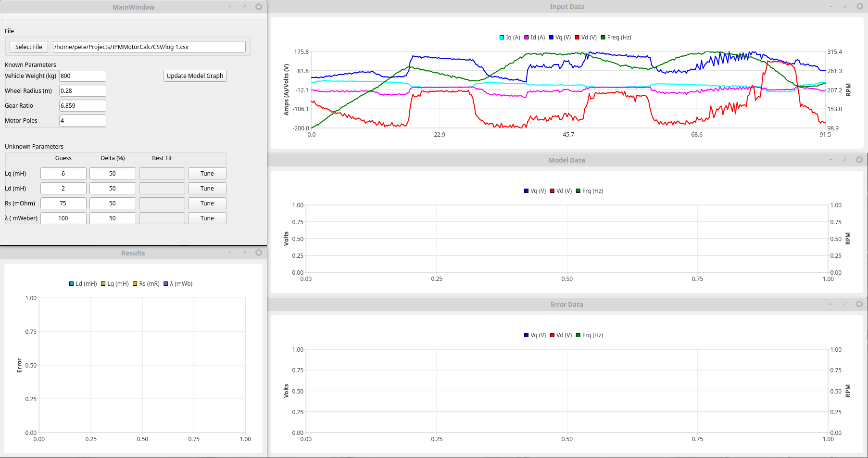Viewport: 868px width, 458px height.
Task: Click Freq (Hz) legend in Input Data
Action: [616, 38]
